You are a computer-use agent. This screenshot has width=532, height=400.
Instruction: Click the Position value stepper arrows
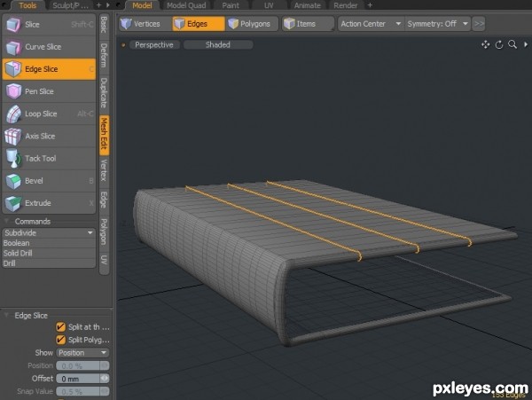pyautogui.click(x=105, y=365)
